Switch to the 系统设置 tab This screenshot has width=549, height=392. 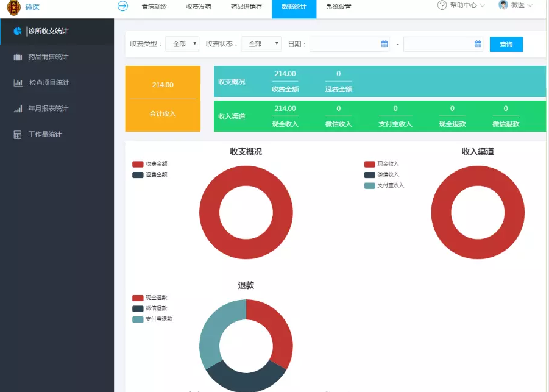338,7
